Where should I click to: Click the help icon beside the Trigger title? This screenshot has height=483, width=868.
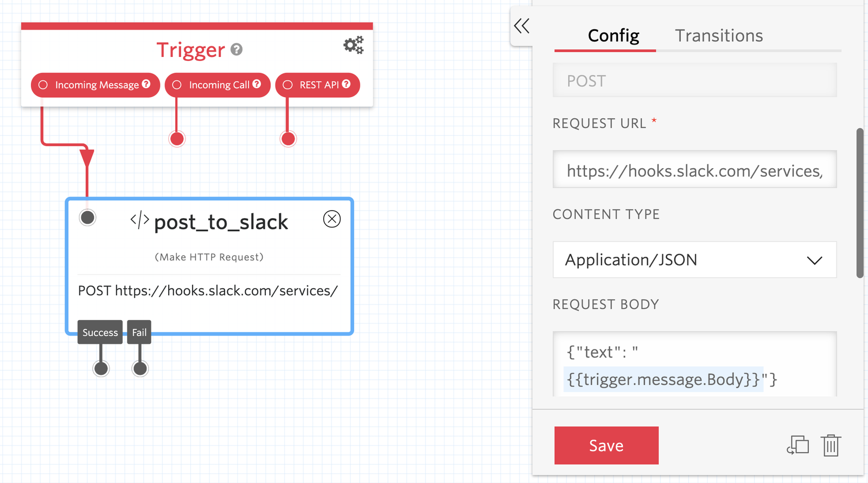click(x=236, y=50)
